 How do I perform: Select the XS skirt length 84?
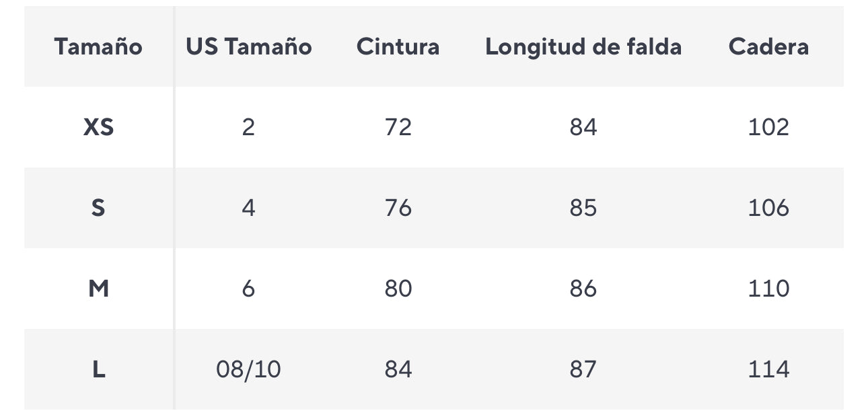[583, 127]
